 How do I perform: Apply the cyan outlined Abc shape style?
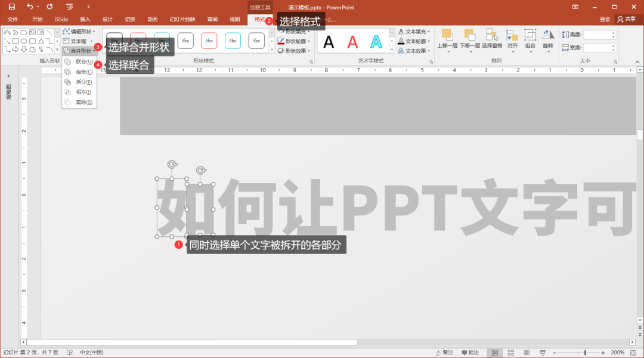pos(233,41)
